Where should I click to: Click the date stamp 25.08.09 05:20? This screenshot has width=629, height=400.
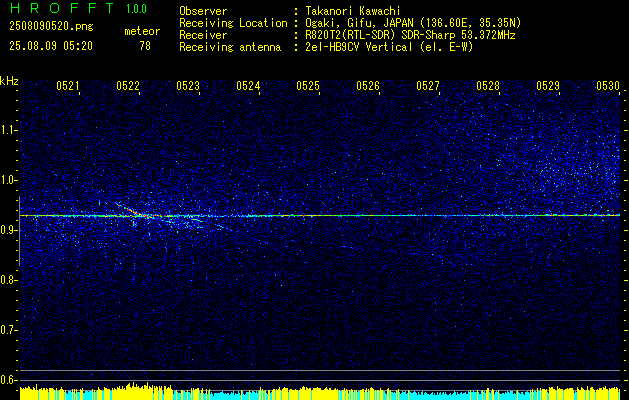[51, 46]
